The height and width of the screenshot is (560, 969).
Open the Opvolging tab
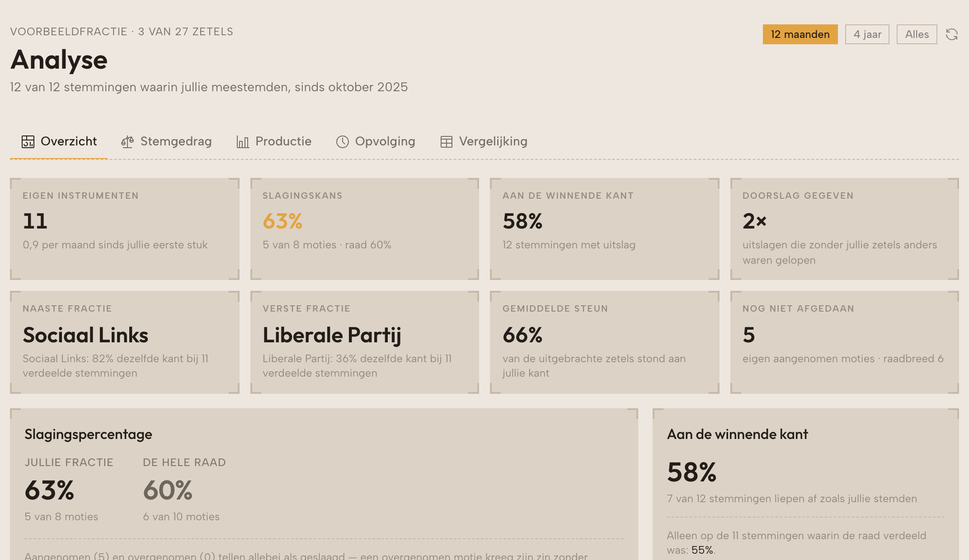[376, 142]
